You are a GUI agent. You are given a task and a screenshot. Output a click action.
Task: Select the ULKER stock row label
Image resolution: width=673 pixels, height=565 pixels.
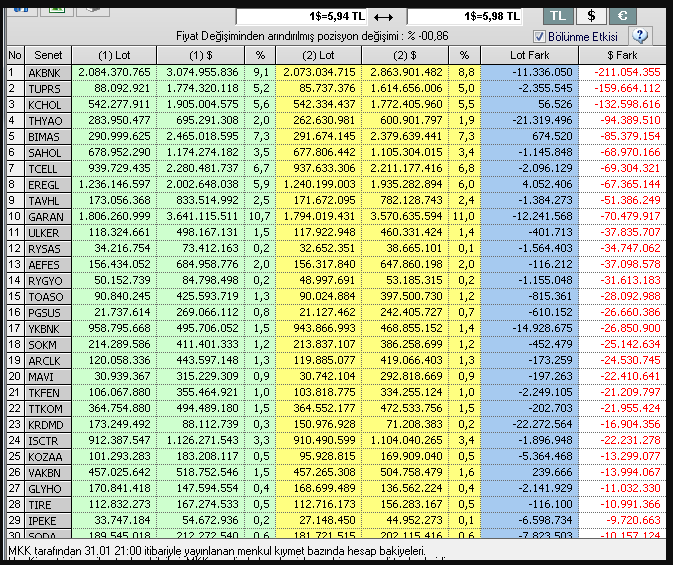(48, 233)
